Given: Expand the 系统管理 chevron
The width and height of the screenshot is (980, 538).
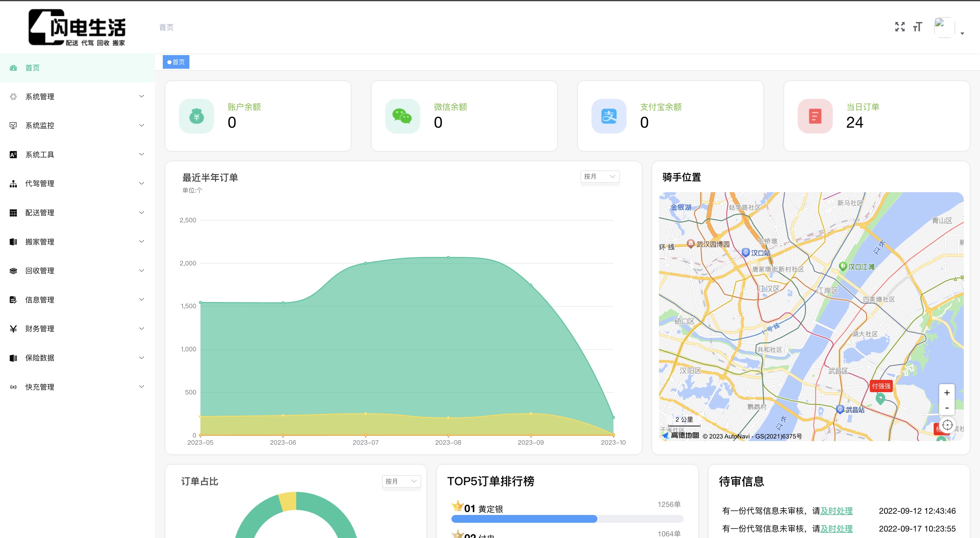Looking at the screenshot, I should click(x=141, y=96).
